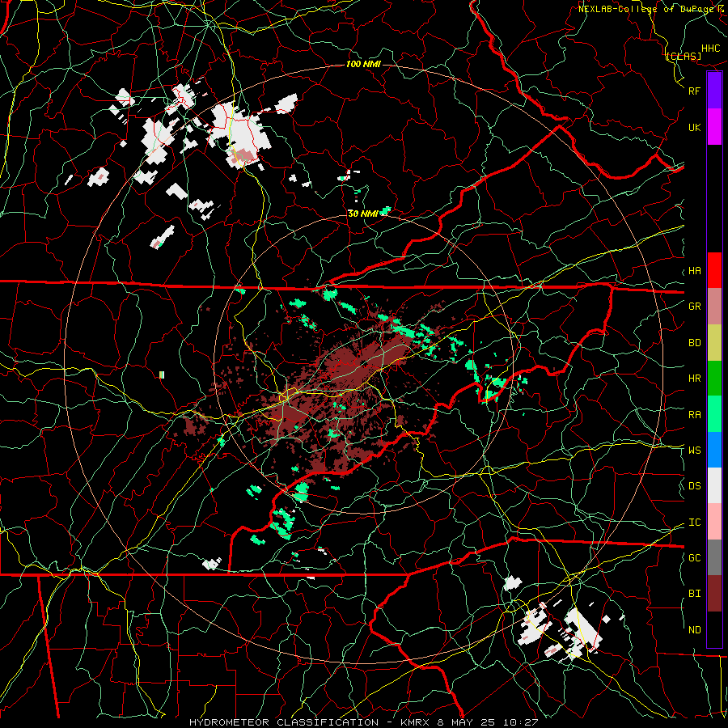The height and width of the screenshot is (728, 728).
Task: Click the 'BI' legend label
Action: pos(694,594)
